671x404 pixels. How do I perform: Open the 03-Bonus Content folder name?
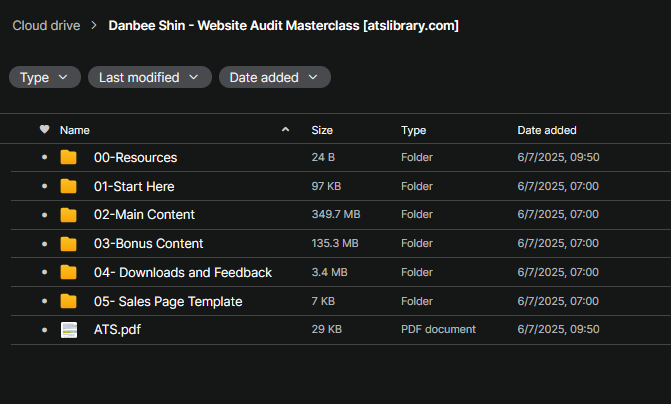[x=148, y=244]
